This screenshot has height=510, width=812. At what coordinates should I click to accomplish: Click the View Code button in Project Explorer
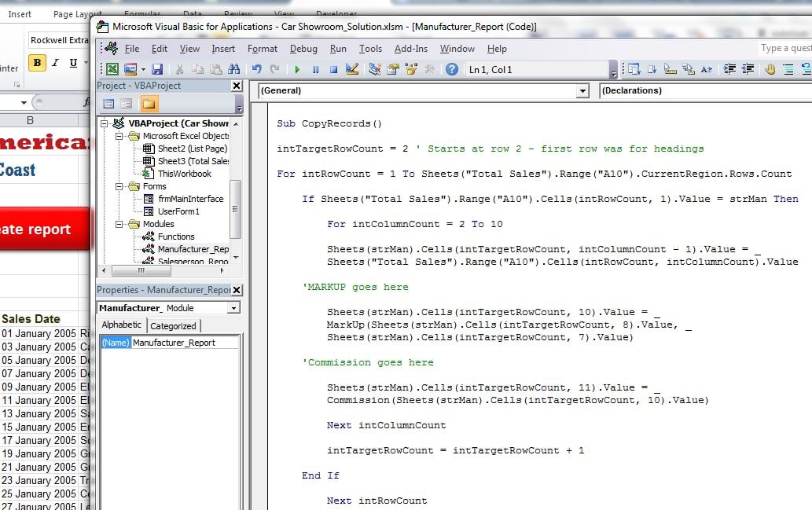pos(108,103)
